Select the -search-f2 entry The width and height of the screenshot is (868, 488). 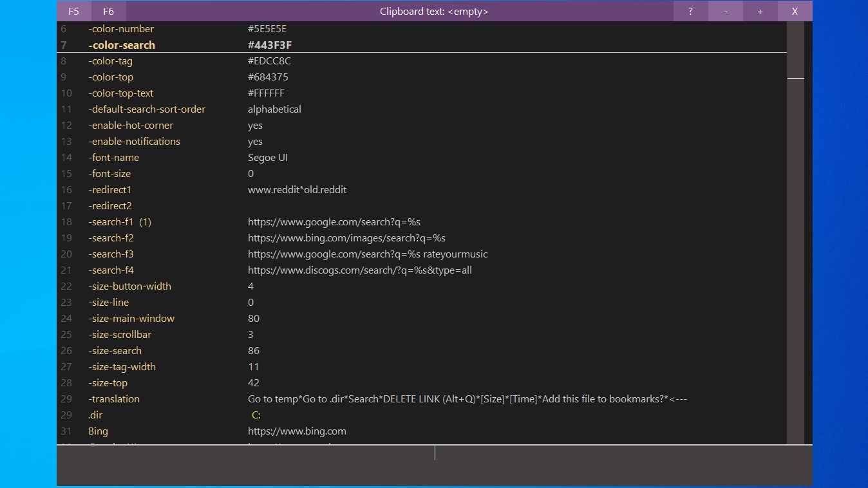111,238
